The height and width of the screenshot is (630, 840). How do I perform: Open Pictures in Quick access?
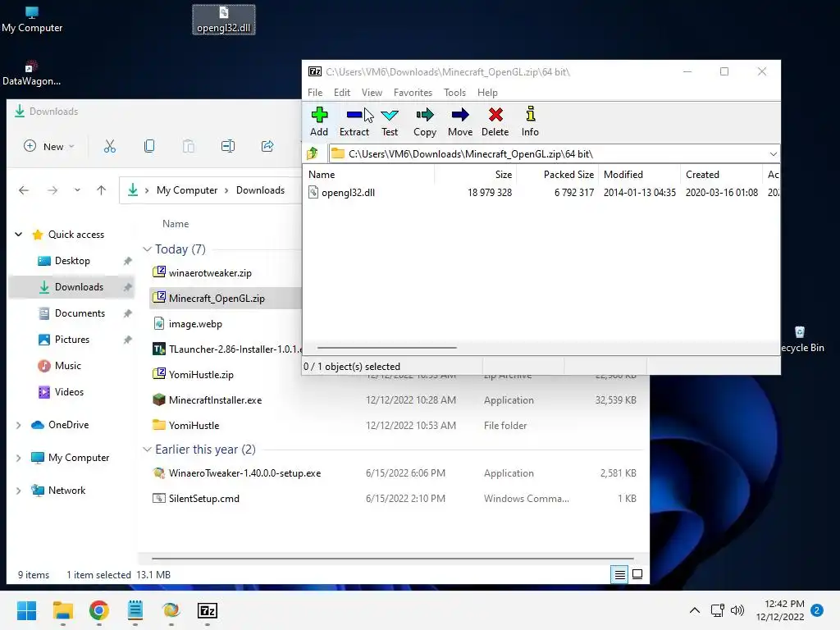72,340
